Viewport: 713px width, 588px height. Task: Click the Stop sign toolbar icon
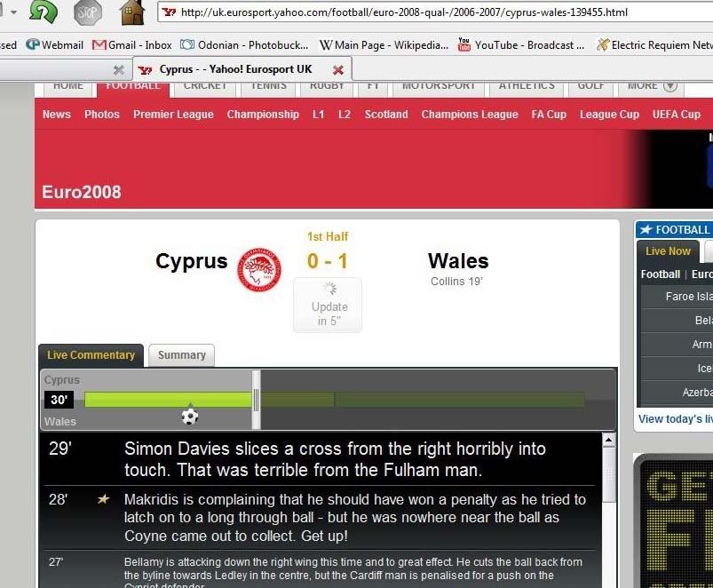[87, 12]
